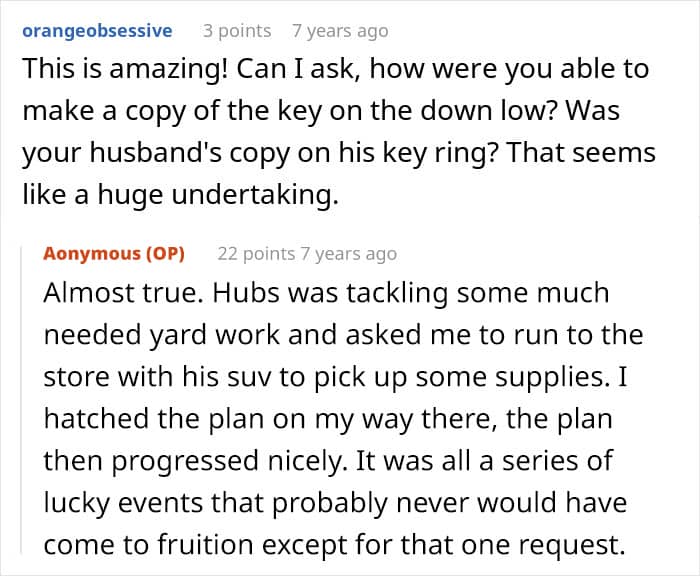Click the '3 points' score
Image resolution: width=700 pixels, height=576 pixels.
tap(237, 31)
